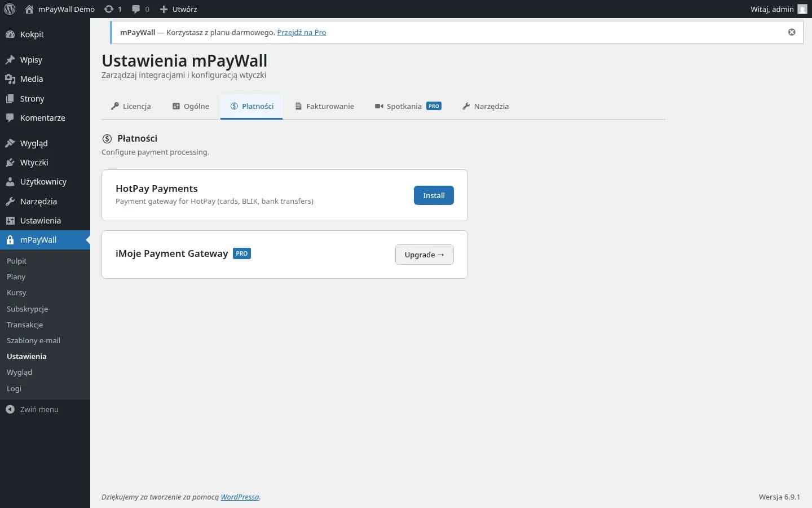Viewport: 812px width, 508px height.
Task: Dismiss the free plan notice
Action: click(792, 32)
